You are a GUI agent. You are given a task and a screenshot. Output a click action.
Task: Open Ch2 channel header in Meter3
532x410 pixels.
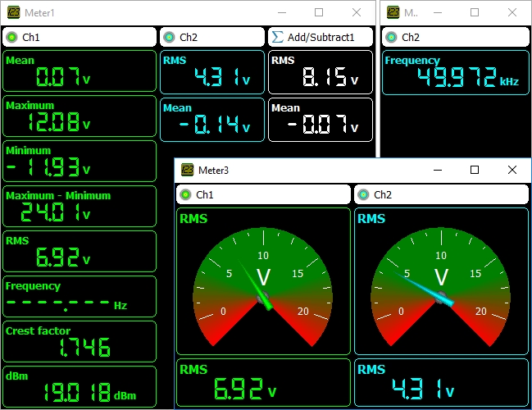coord(441,194)
